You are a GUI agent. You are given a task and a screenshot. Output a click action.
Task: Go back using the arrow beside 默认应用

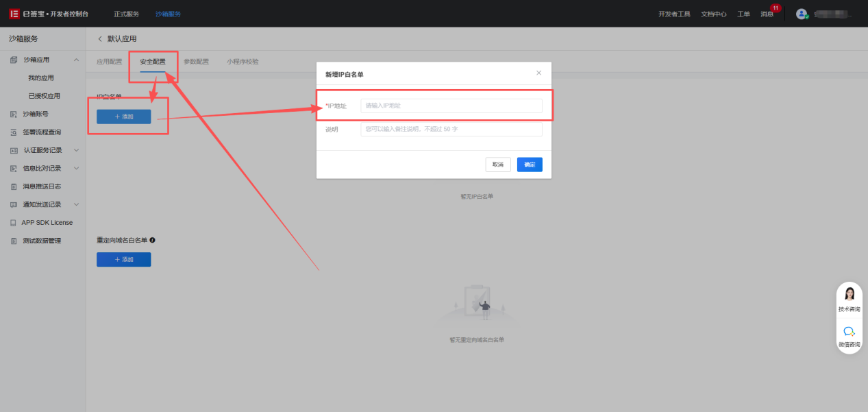coord(100,38)
